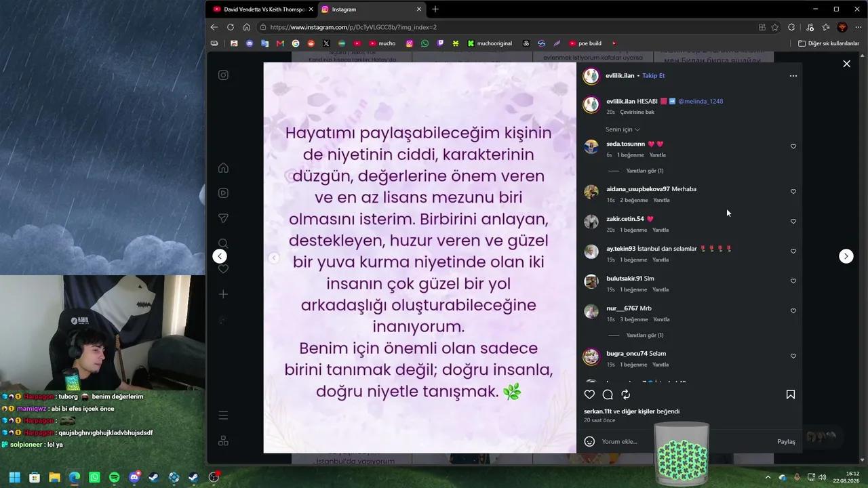This screenshot has height=488, width=868.
Task: Open the 'mucho' bookmark
Action: 382,43
